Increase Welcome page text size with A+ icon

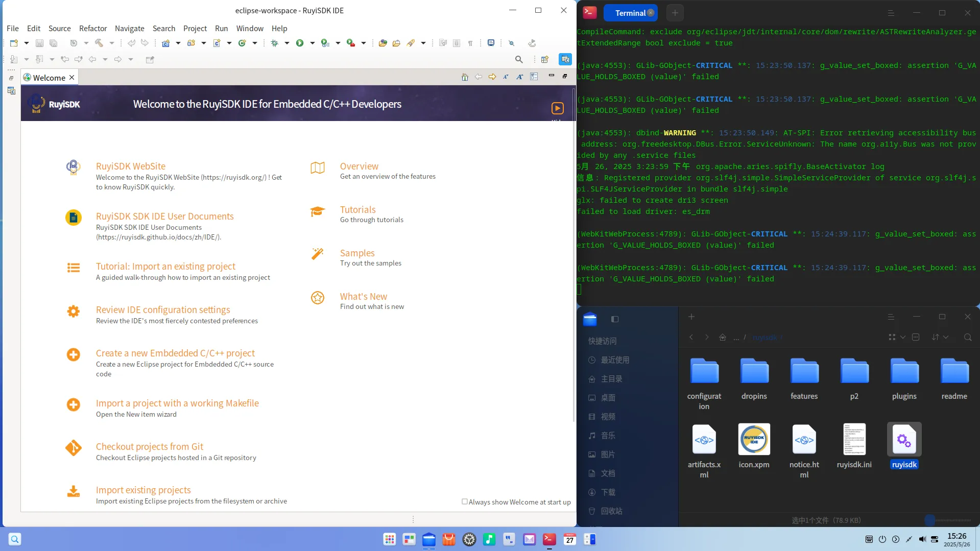(520, 77)
